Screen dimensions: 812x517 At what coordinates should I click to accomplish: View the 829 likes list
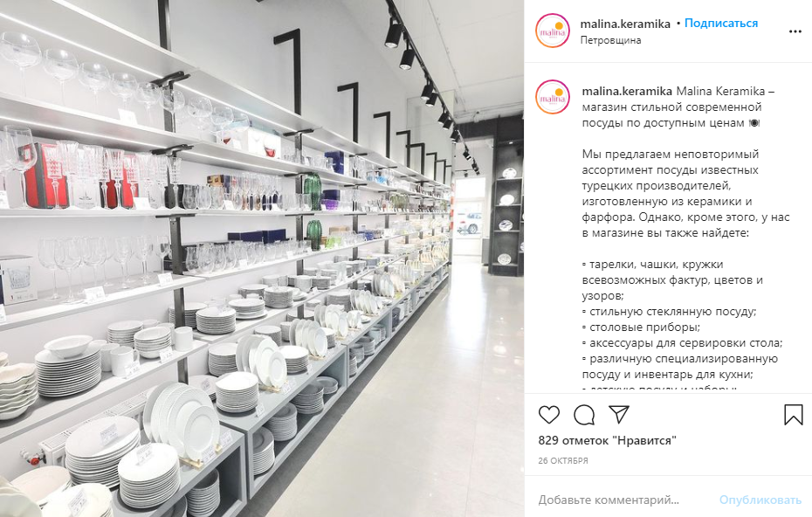[607, 441]
